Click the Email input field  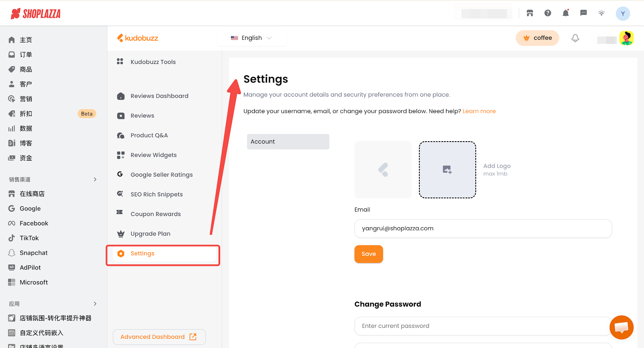(483, 229)
